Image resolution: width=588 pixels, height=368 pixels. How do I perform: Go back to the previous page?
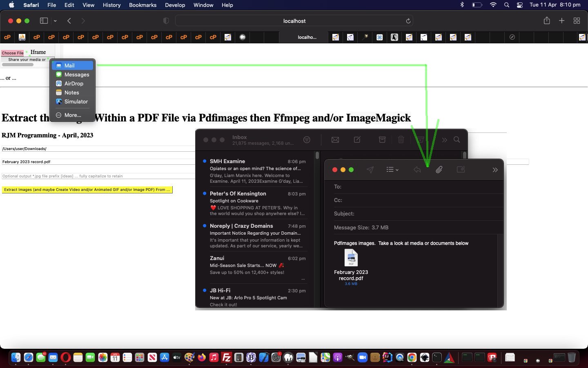pos(69,21)
